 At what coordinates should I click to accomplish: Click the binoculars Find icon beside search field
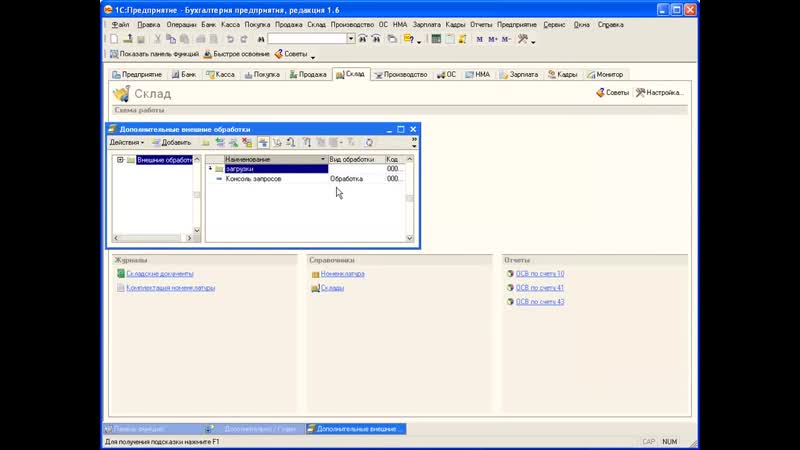261,39
